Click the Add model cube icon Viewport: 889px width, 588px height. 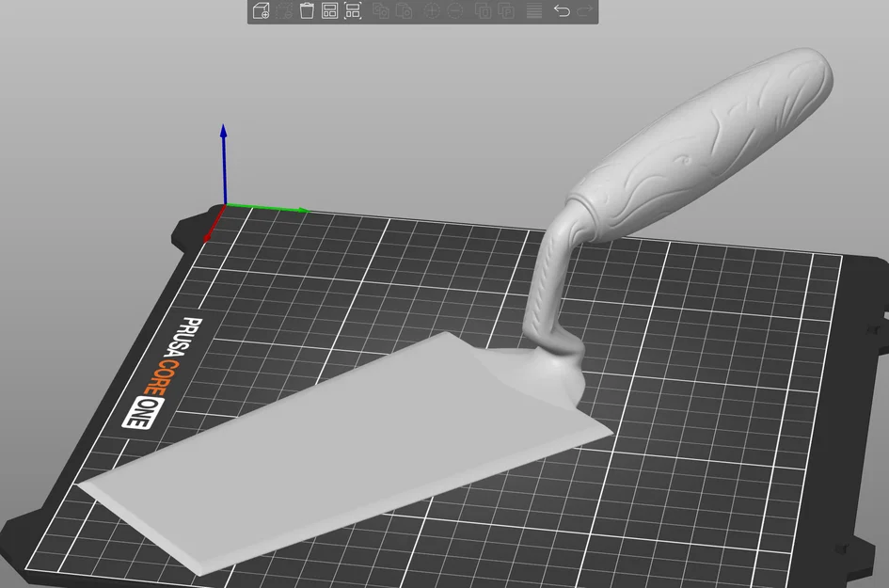click(x=261, y=10)
